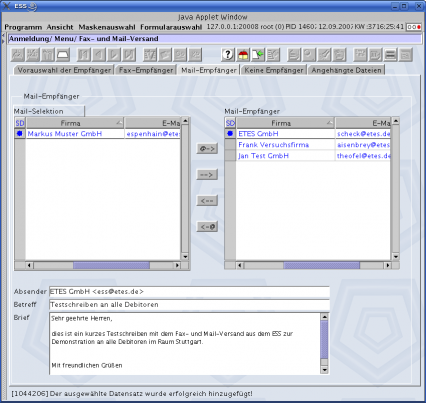The height and width of the screenshot is (403, 426).
Task: Click into the Betreff subject field
Action: [189, 305]
